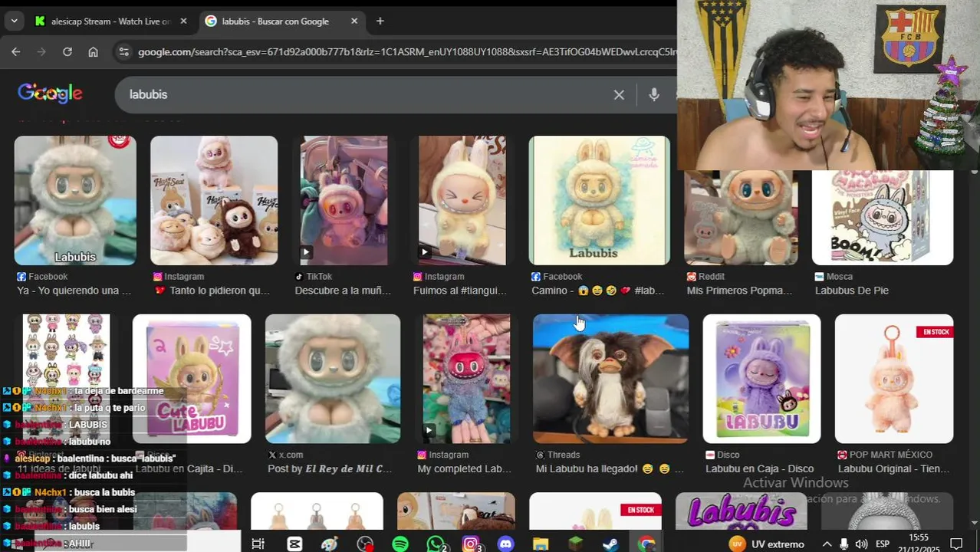Viewport: 980px width, 552px height.
Task: Open the UV extremo weather widget
Action: (x=766, y=544)
